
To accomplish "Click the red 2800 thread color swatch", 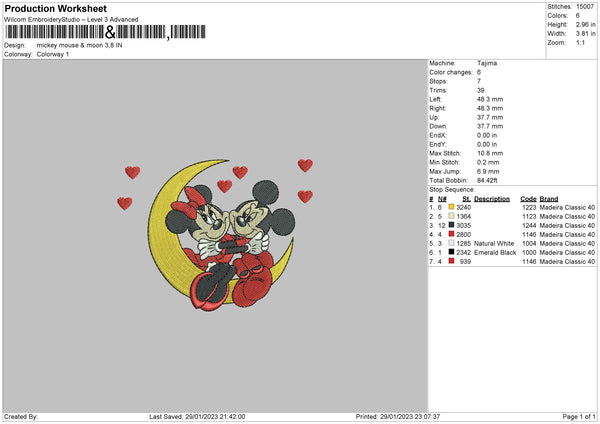I will [451, 234].
